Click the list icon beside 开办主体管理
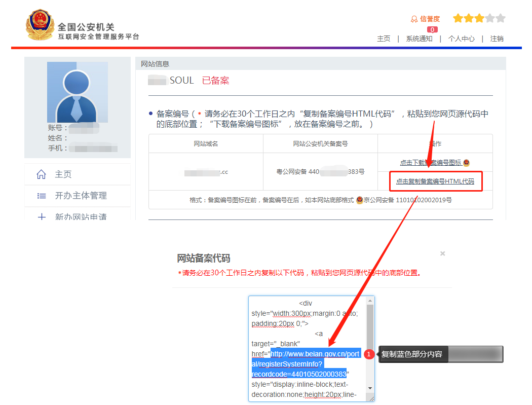Image resolution: width=532 pixels, height=405 pixels. [x=42, y=196]
